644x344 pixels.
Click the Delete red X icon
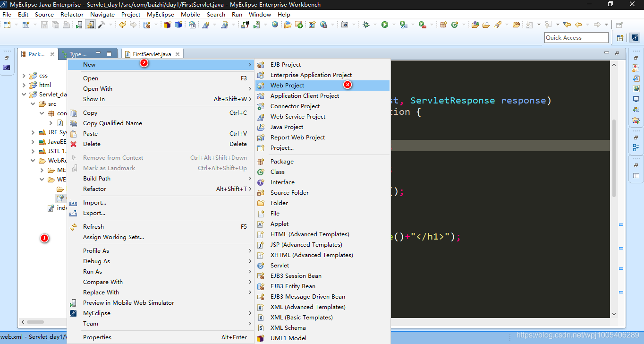(x=73, y=144)
